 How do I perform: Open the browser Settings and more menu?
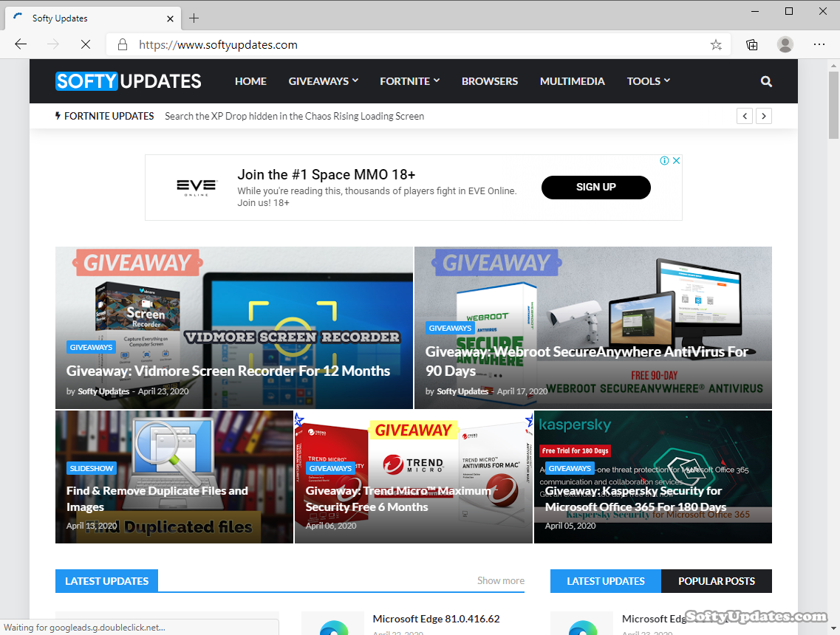[x=819, y=44]
